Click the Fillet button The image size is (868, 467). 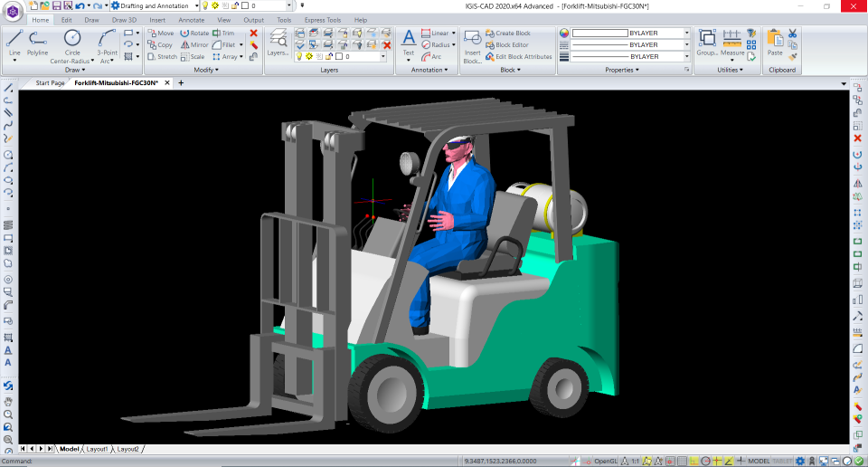[x=224, y=45]
